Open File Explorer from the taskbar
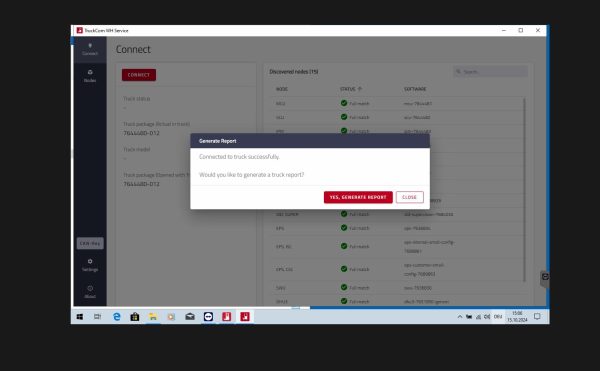The width and height of the screenshot is (600, 371). [x=153, y=317]
